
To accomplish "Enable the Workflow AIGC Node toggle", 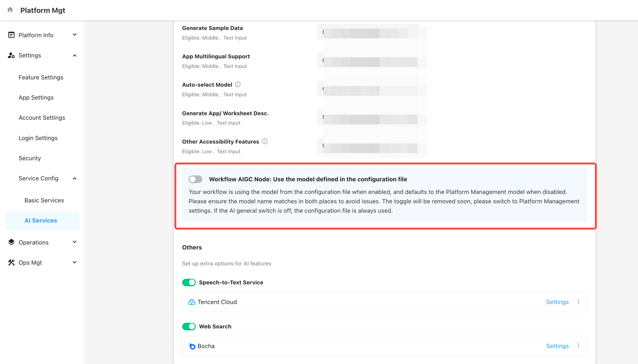I will click(x=195, y=179).
